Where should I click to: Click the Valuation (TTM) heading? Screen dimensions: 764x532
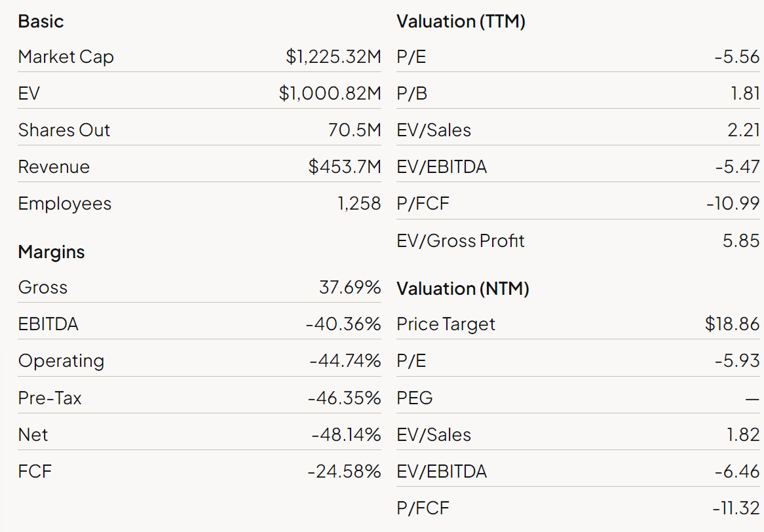click(x=461, y=22)
